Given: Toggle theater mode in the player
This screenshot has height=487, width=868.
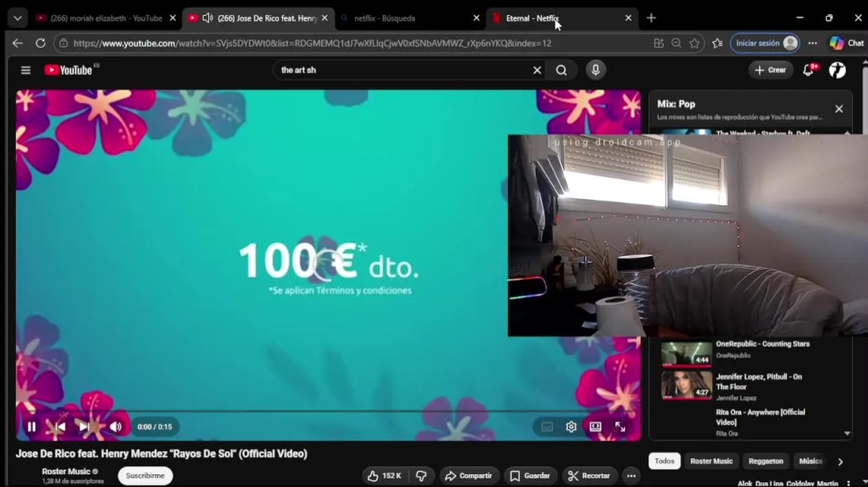Looking at the screenshot, I should point(596,427).
